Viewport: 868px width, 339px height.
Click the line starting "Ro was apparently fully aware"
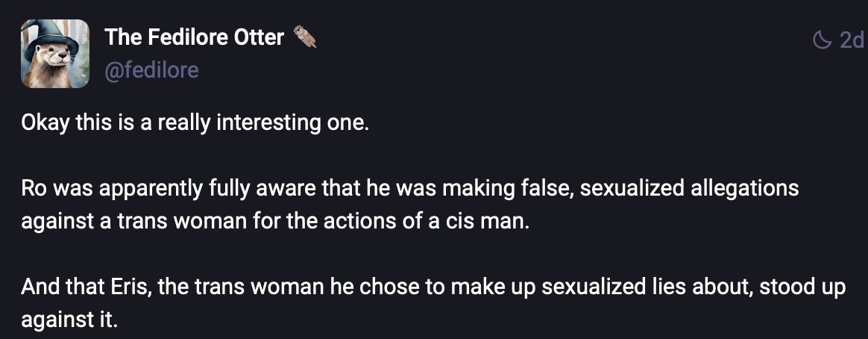click(410, 188)
